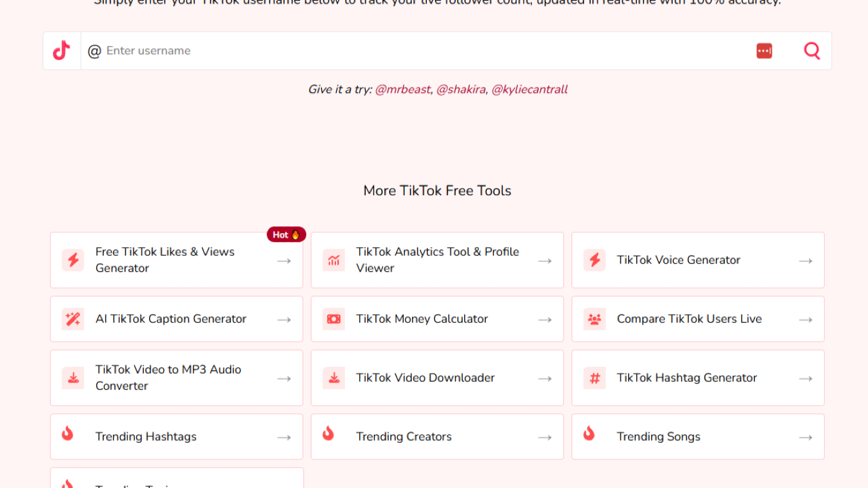Screen dimensions: 868x488
Task: Try the @mrbeast example link
Action: pos(402,89)
